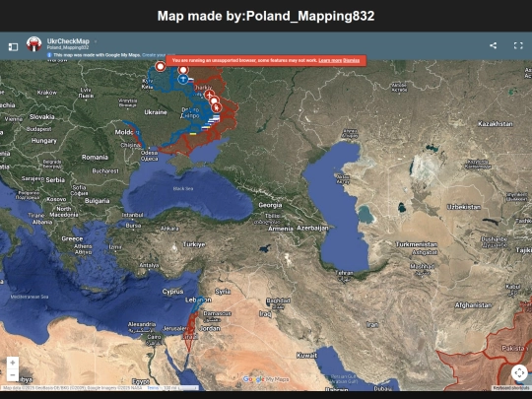Click the 'Mediterranean Sea' label
The height and width of the screenshot is (399, 532).
30,297
